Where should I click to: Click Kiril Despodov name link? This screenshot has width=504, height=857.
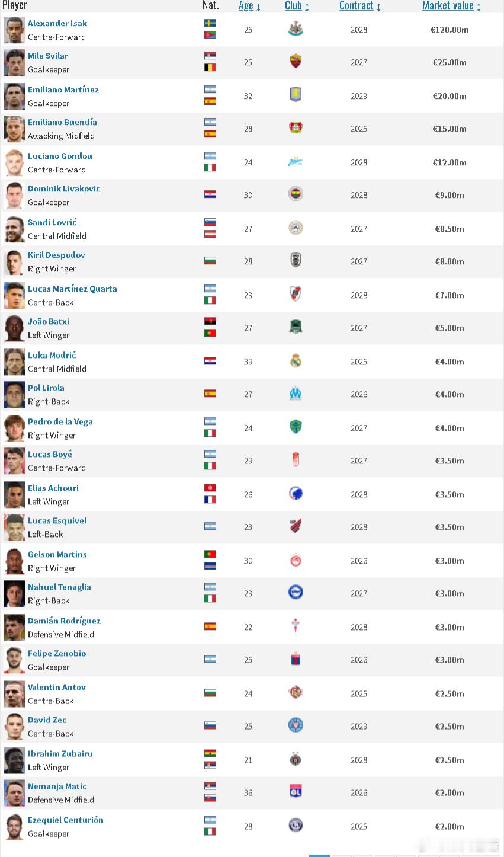56,255
